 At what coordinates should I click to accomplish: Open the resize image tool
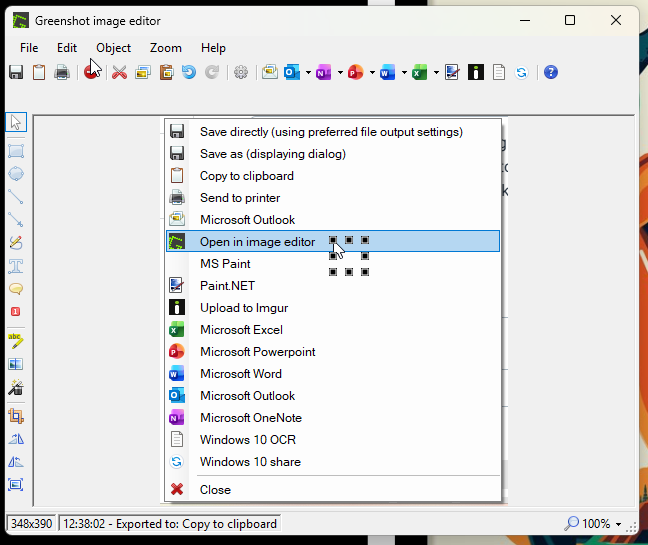[16, 485]
